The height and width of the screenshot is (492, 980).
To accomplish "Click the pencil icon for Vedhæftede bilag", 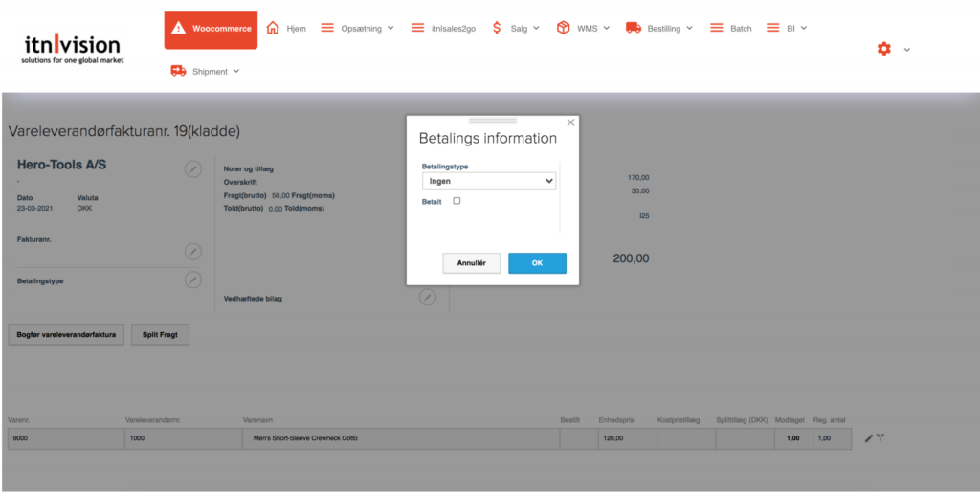I will click(x=428, y=298).
